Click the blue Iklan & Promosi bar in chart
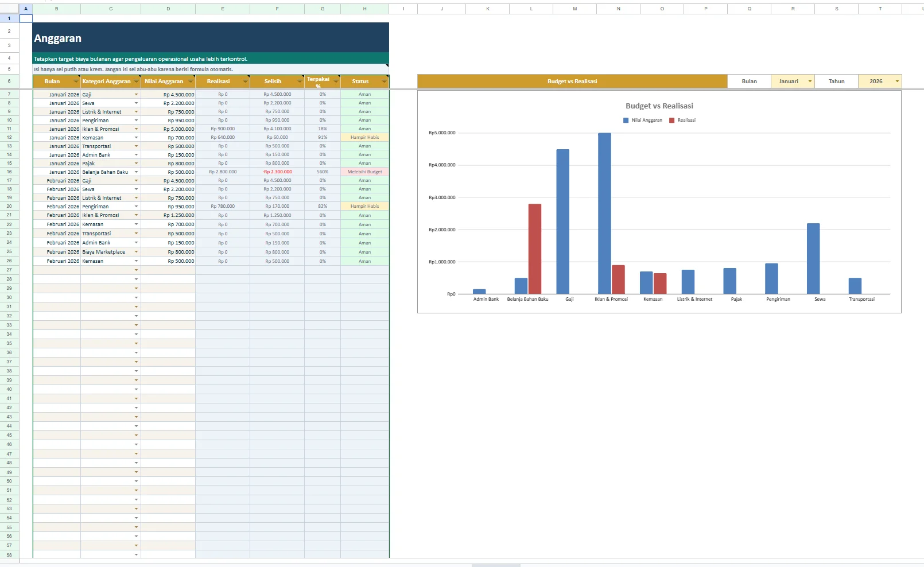This screenshot has height=567, width=924. (x=604, y=213)
